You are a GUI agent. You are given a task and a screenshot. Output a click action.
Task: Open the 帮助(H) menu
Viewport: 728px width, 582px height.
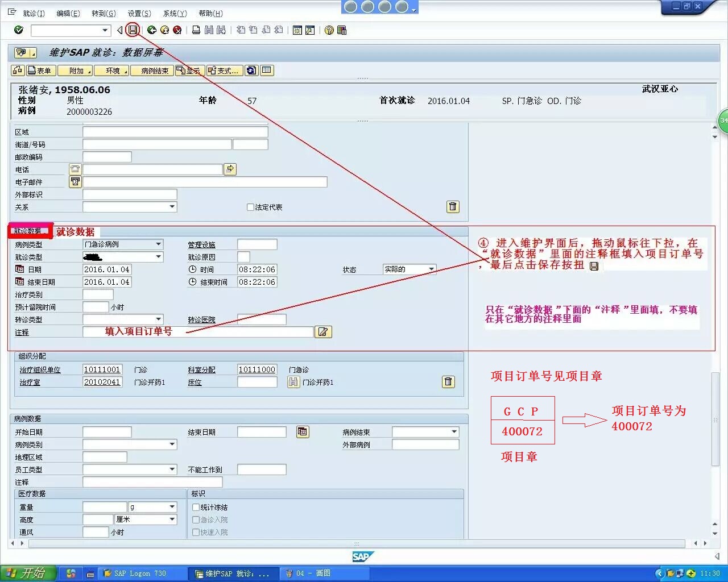coord(210,13)
